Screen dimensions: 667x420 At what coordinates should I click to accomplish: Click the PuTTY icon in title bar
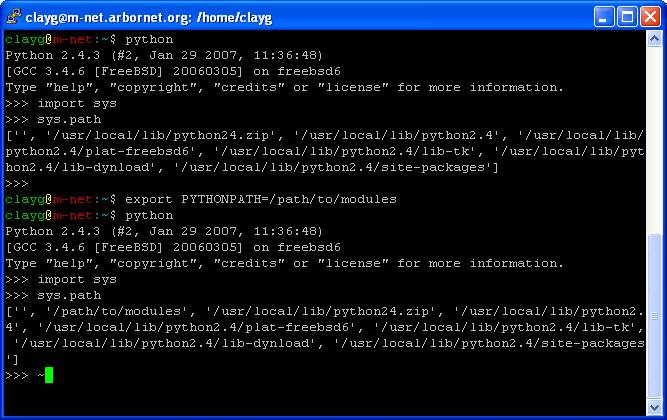tap(14, 16)
